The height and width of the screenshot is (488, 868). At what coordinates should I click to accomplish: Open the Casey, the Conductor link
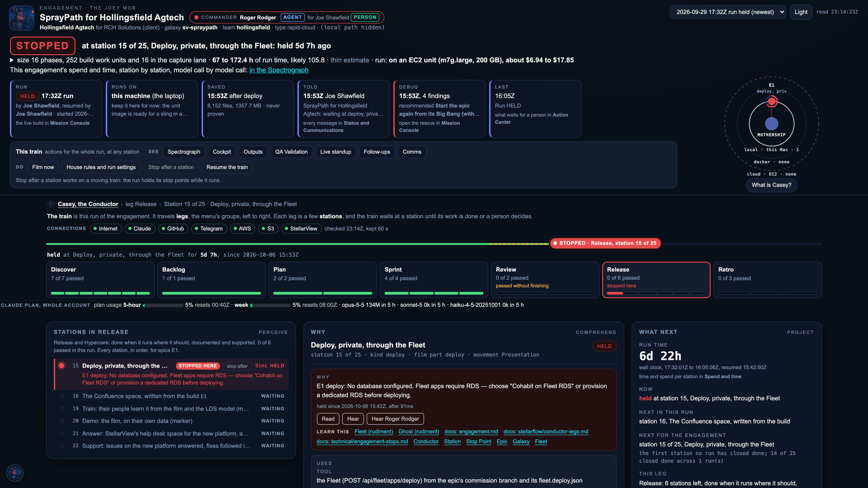(x=88, y=204)
